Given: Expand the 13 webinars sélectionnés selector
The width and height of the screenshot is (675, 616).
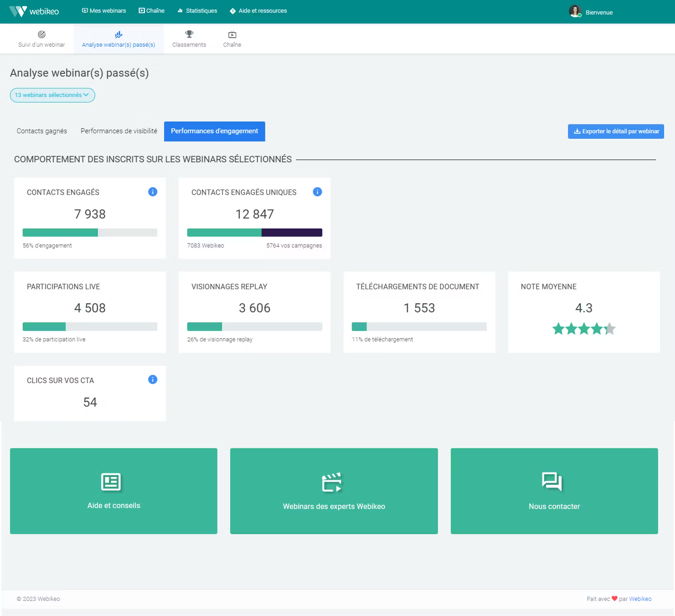Looking at the screenshot, I should pyautogui.click(x=52, y=95).
